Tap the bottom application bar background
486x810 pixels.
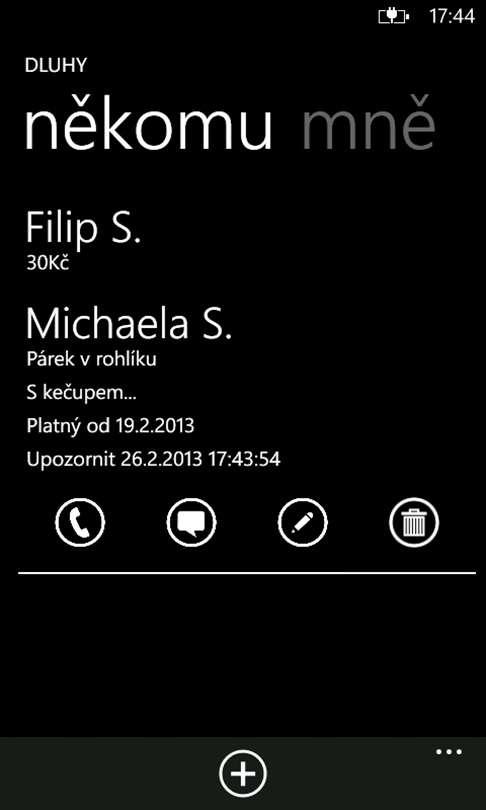[243, 773]
